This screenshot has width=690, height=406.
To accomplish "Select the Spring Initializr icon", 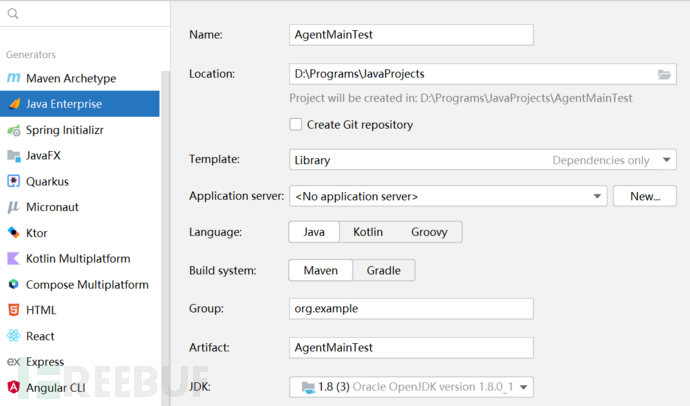I will click(14, 130).
